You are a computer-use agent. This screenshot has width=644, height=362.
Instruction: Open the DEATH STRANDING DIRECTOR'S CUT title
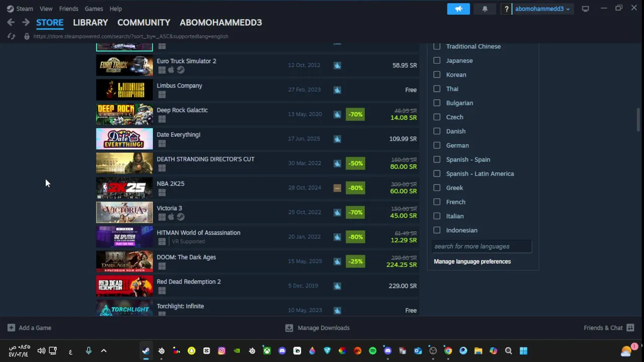coord(205,159)
